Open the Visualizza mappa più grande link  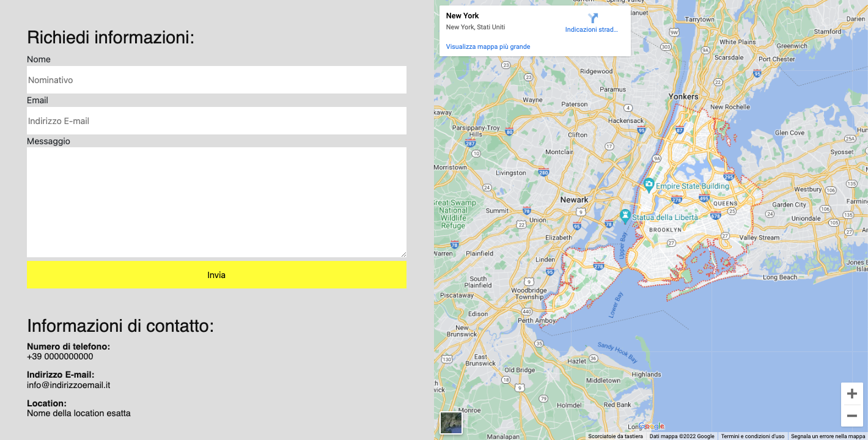point(488,46)
